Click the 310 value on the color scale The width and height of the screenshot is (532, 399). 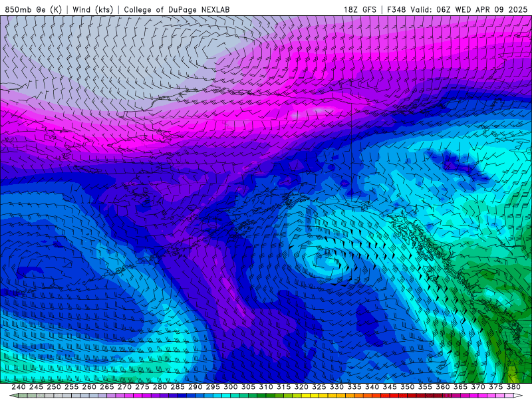(265, 387)
